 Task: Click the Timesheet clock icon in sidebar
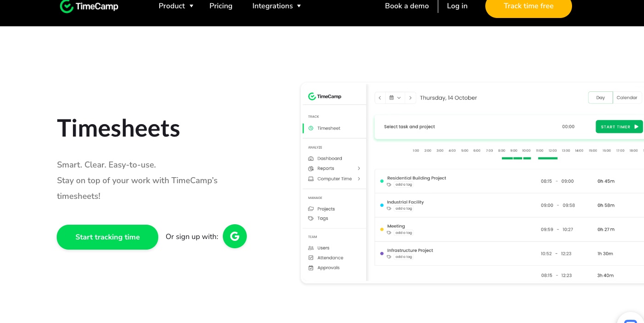(311, 128)
